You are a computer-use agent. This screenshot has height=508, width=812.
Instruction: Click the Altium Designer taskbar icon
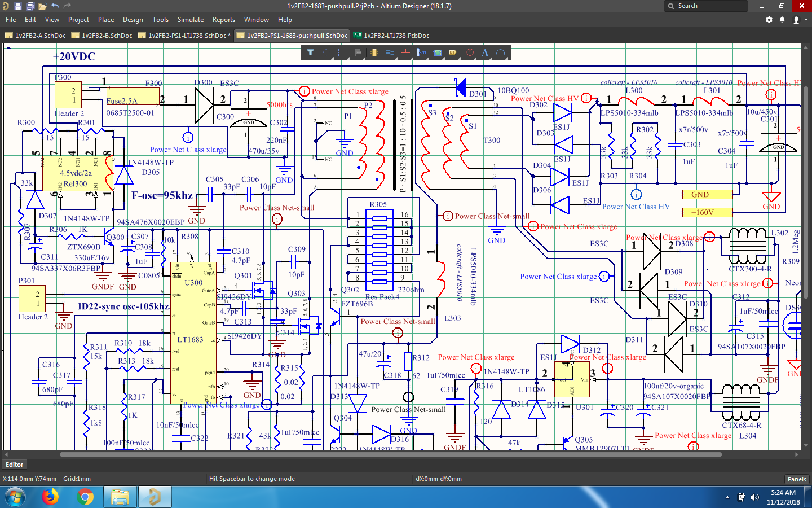(154, 497)
